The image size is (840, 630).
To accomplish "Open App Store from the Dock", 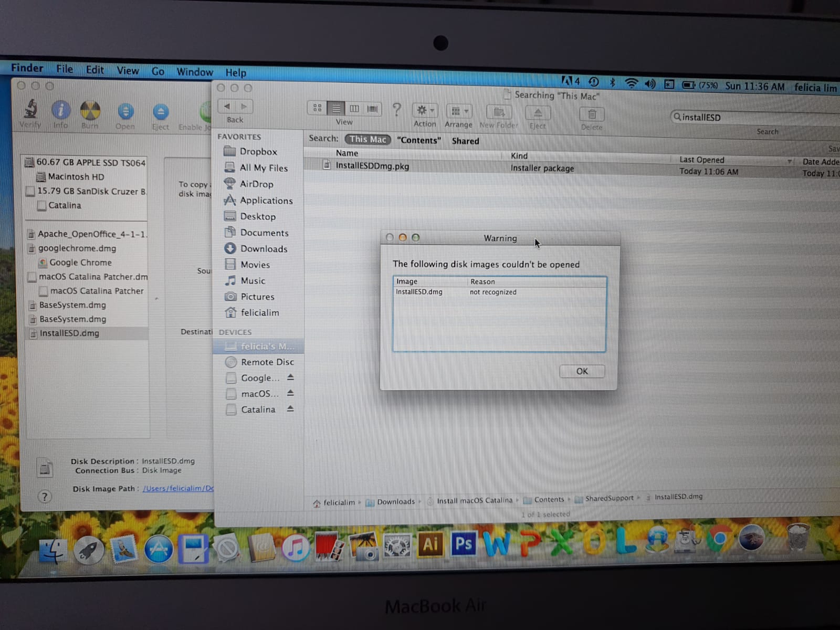I will (159, 549).
